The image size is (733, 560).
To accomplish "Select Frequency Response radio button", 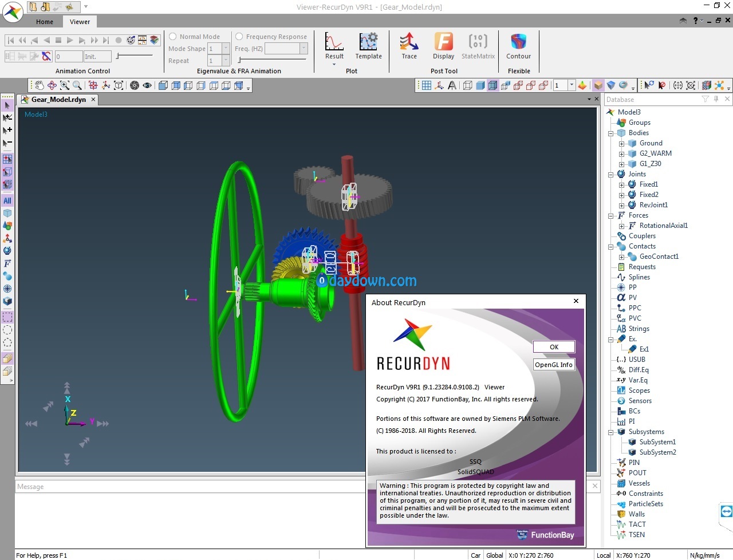I will tap(239, 36).
